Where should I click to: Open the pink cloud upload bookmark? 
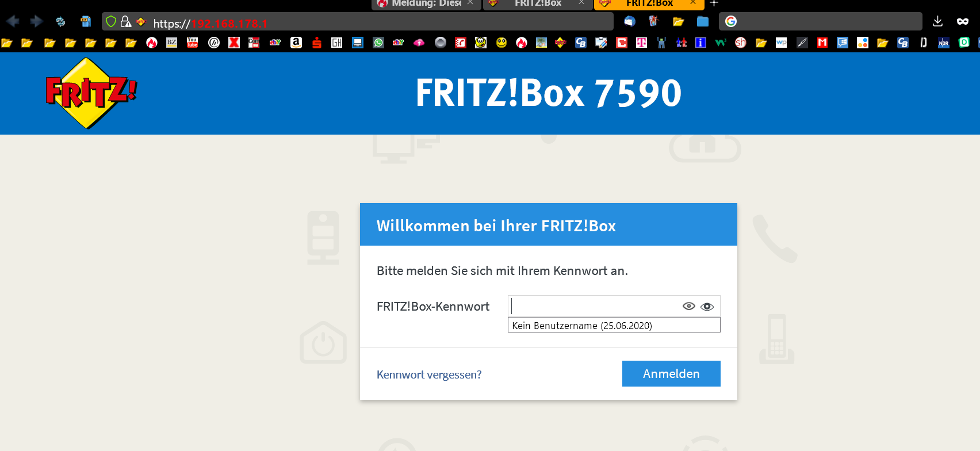[x=419, y=43]
